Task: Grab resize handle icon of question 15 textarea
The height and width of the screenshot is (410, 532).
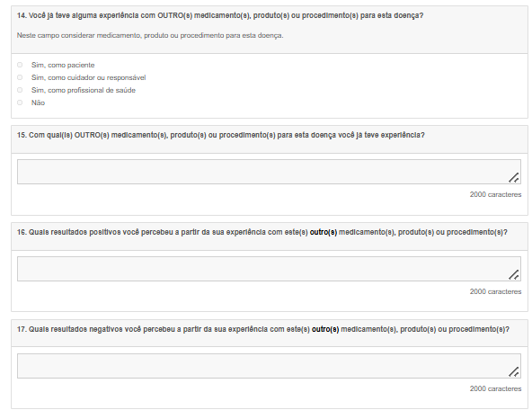Action: 514,177
